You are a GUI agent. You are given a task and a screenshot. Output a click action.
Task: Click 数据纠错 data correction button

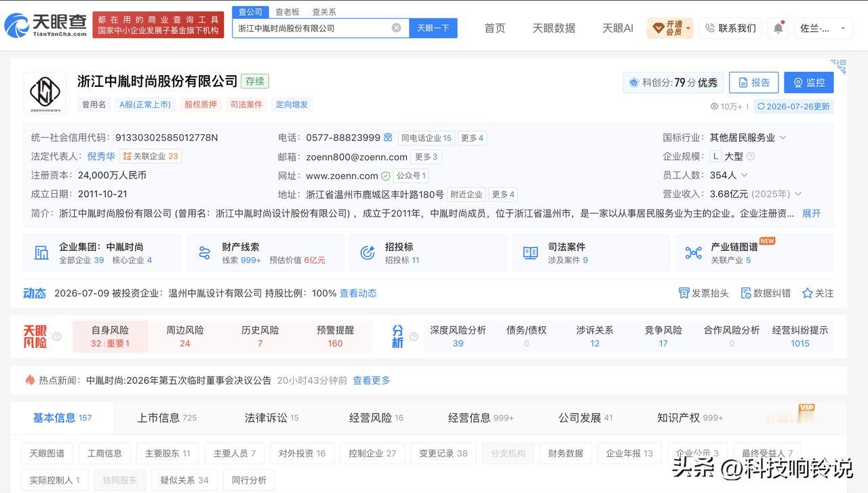(766, 293)
